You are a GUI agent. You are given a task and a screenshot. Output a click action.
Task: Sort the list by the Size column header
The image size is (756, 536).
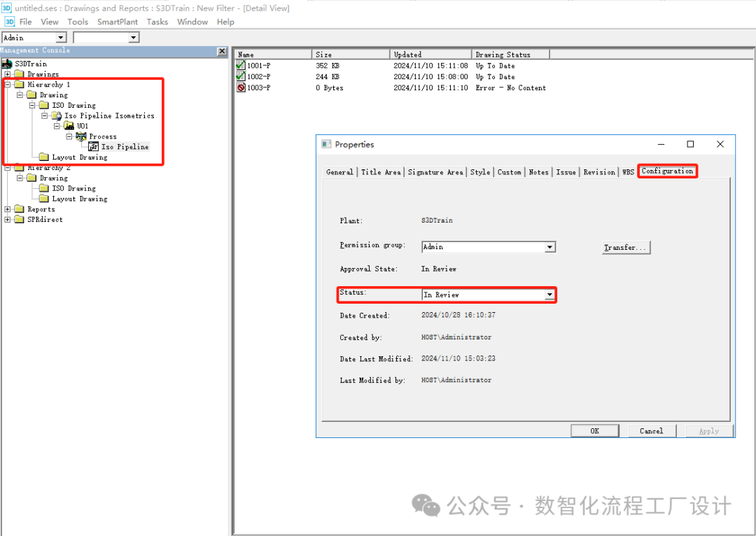coord(351,55)
